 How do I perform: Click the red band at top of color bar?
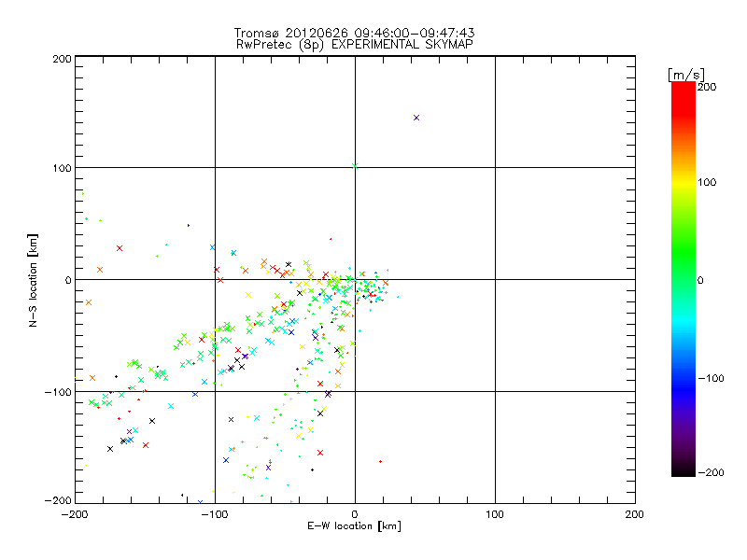pyautogui.click(x=684, y=91)
